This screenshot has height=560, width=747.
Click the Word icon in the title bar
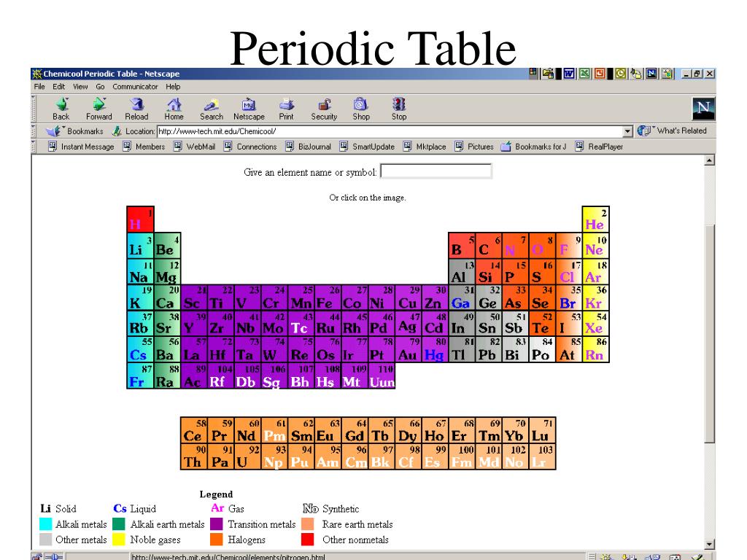(569, 74)
